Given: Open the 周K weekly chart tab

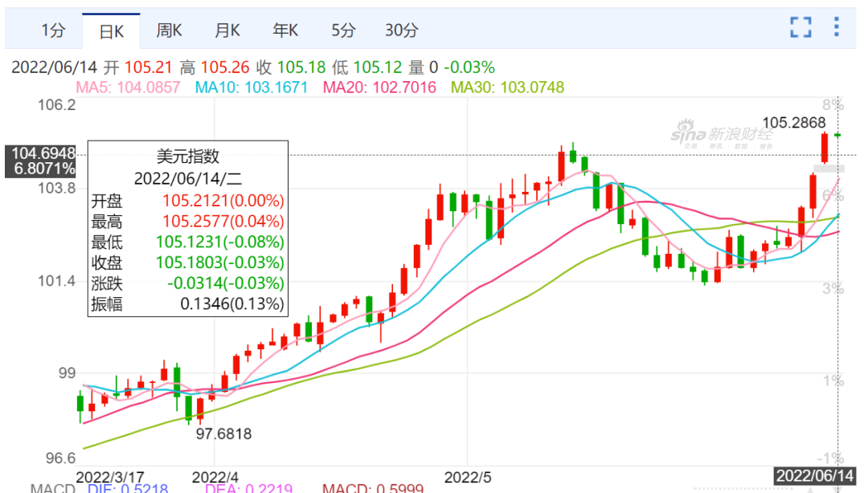Looking at the screenshot, I should point(169,30).
